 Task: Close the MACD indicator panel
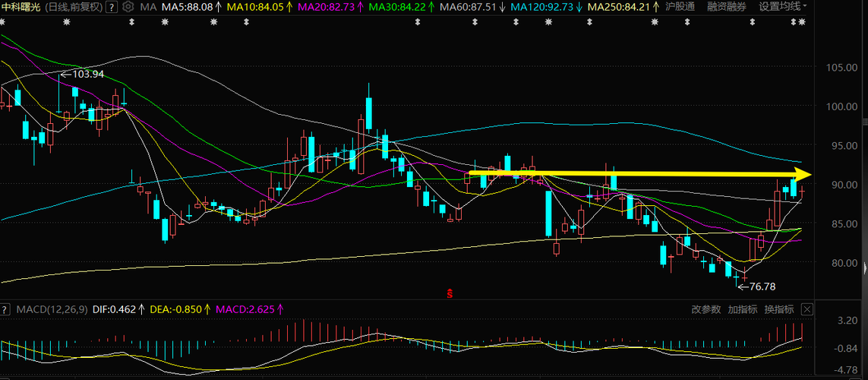807,309
